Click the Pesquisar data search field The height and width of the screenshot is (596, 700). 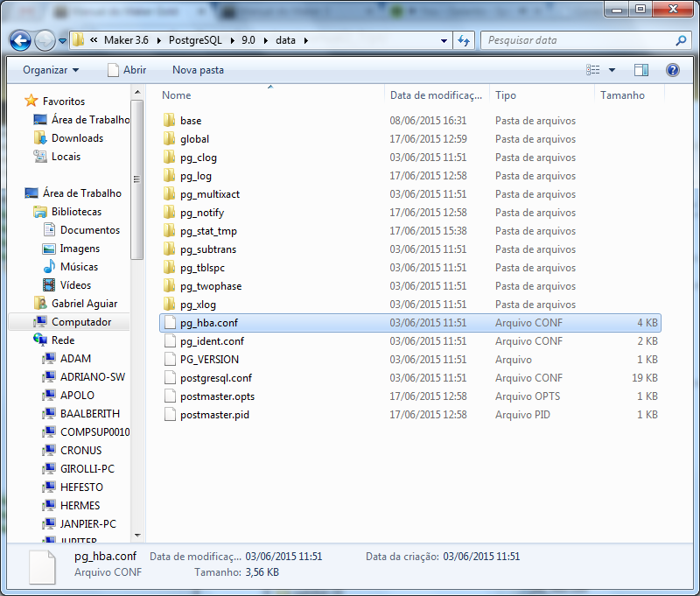pos(577,40)
